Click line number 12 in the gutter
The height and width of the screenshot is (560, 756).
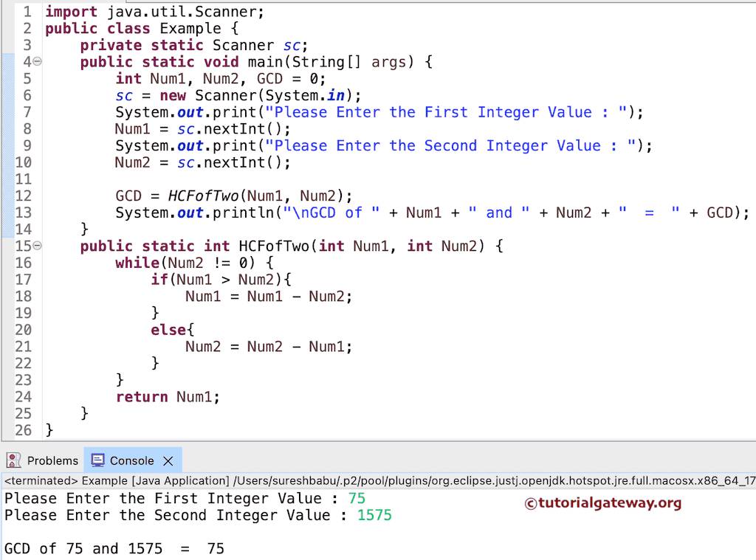[x=23, y=196]
